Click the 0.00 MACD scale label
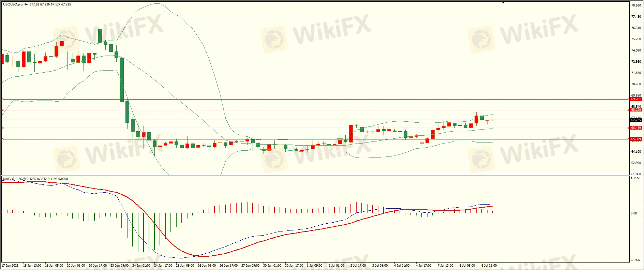644x270 pixels. point(634,213)
